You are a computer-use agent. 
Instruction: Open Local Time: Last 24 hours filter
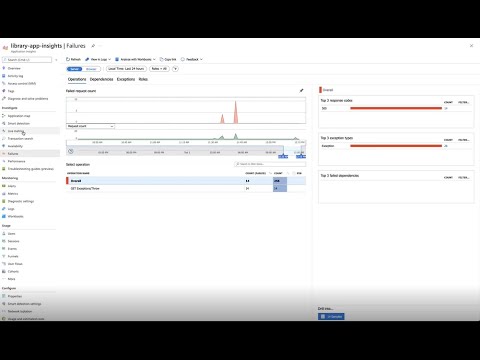click(x=126, y=69)
